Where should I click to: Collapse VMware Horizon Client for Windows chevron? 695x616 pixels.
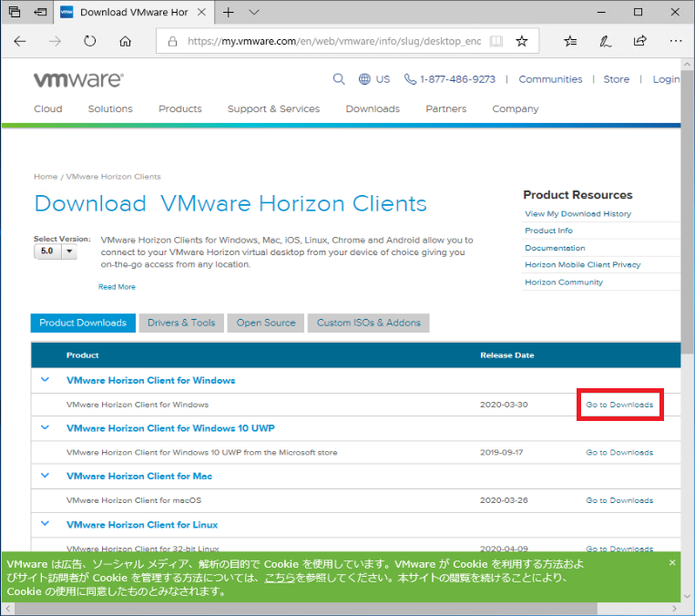coord(45,380)
